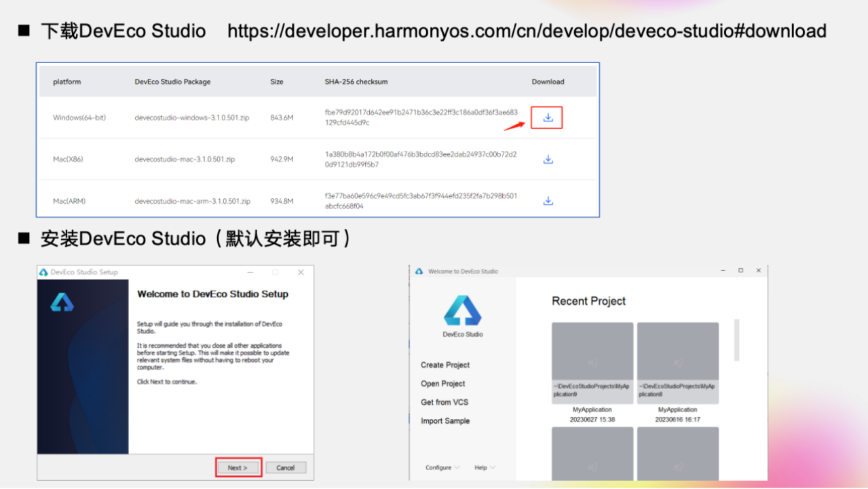Click the 934.8M size value

point(282,201)
